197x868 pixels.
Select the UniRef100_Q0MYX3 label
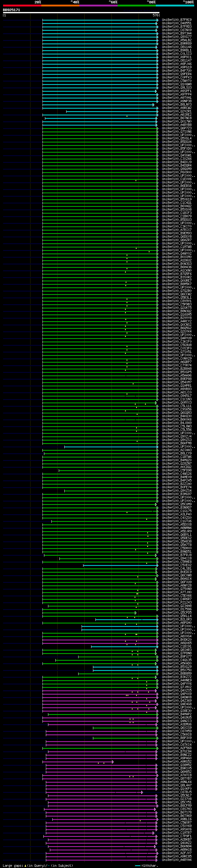click(x=176, y=403)
